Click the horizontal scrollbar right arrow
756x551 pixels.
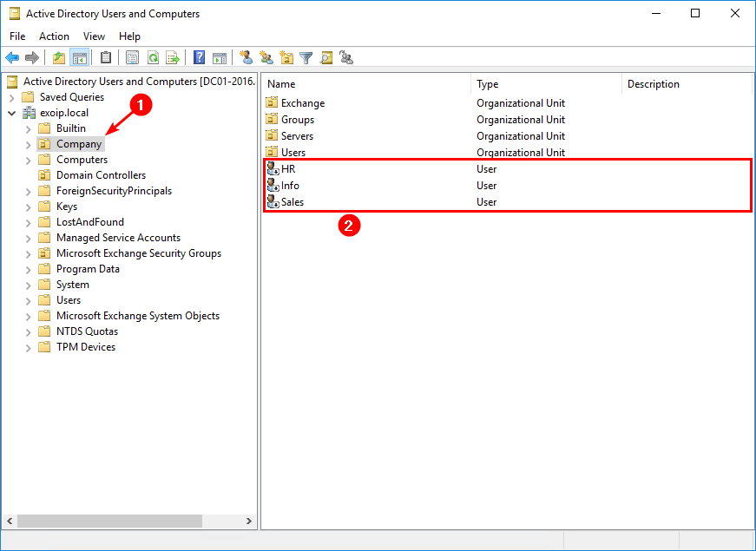tap(249, 521)
